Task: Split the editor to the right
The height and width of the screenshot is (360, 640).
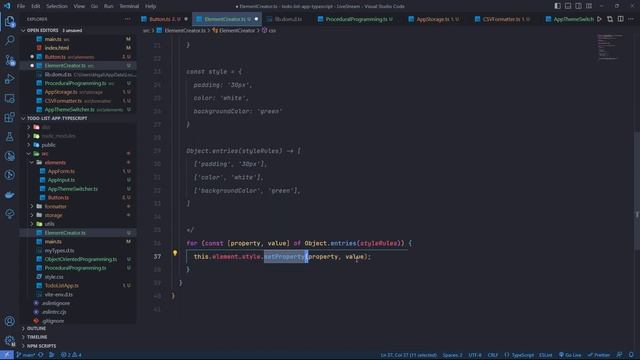Action: tap(620, 19)
